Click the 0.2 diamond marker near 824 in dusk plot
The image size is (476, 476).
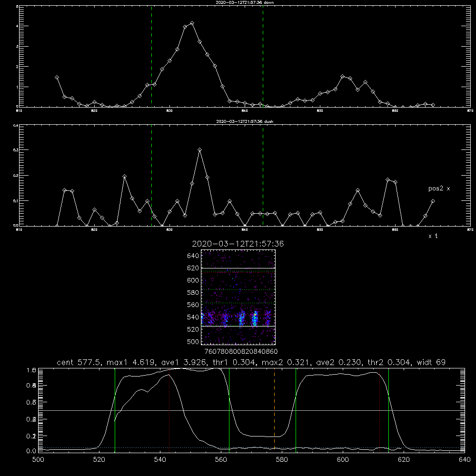124,177
